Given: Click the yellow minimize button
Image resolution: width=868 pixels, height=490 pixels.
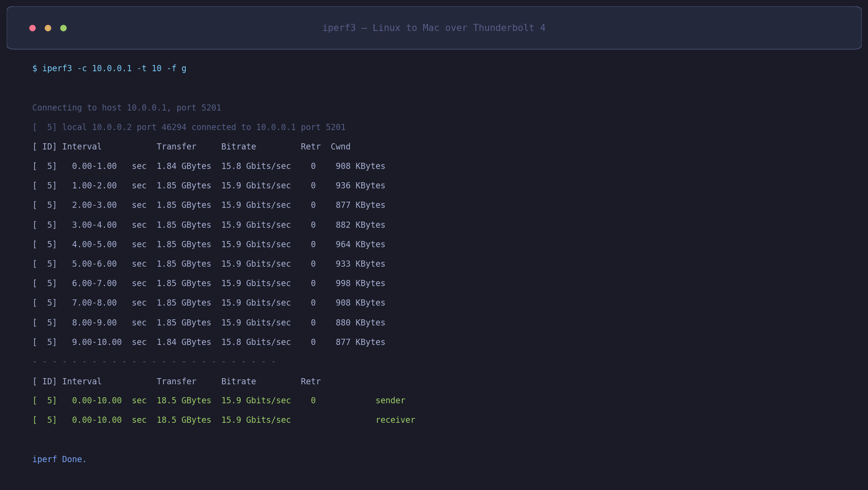Looking at the screenshot, I should tap(48, 28).
